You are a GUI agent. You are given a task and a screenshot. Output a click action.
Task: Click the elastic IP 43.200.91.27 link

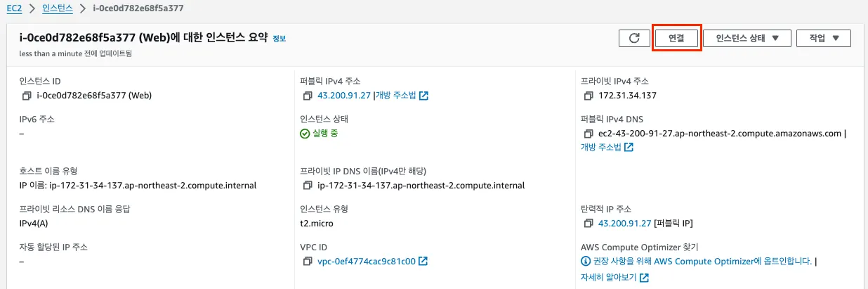click(624, 224)
